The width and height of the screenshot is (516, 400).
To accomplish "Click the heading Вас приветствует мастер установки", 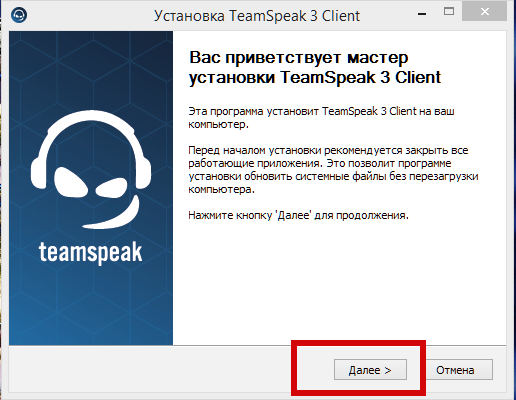I will pyautogui.click(x=315, y=67).
